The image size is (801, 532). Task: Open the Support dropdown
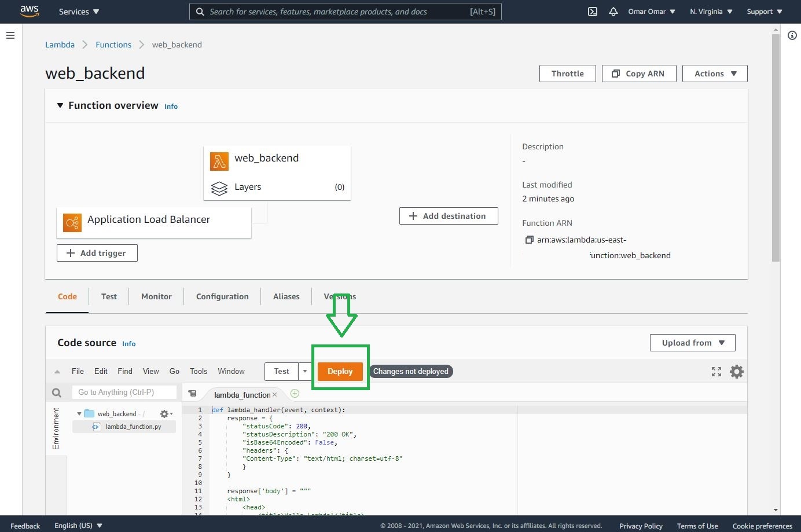[x=765, y=12]
